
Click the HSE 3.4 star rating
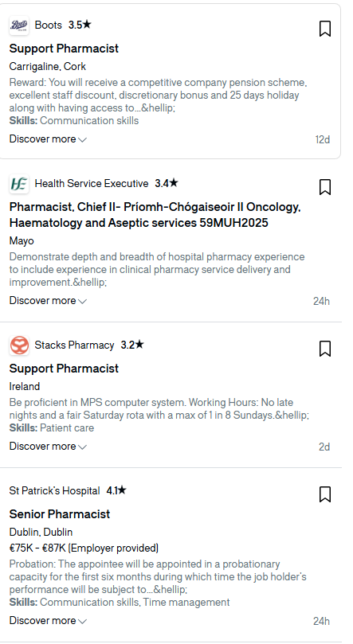click(x=167, y=184)
